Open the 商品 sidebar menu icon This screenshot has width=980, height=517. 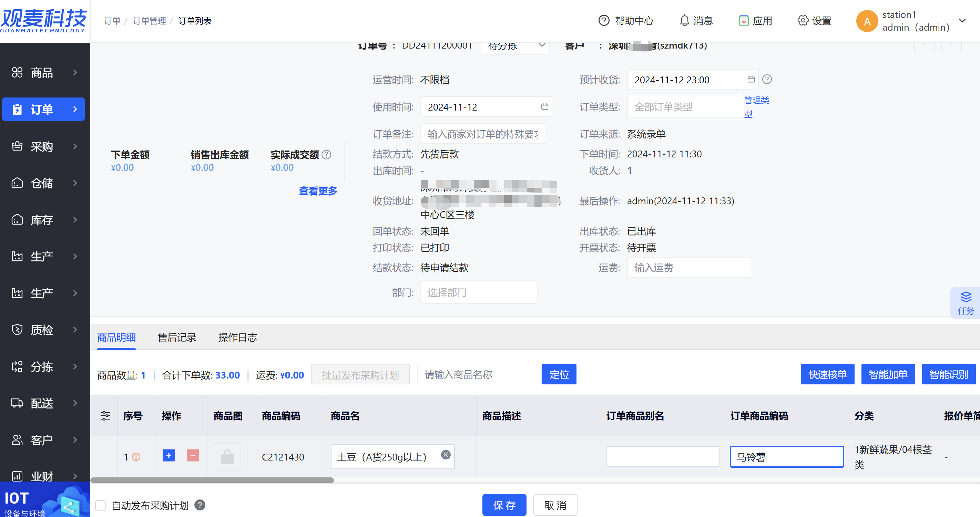click(x=17, y=72)
